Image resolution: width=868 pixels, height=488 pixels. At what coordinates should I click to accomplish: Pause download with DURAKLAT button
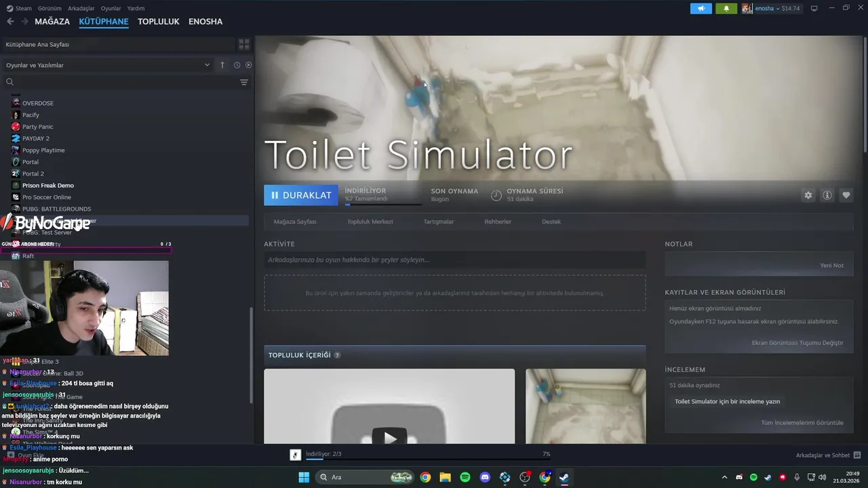(301, 195)
